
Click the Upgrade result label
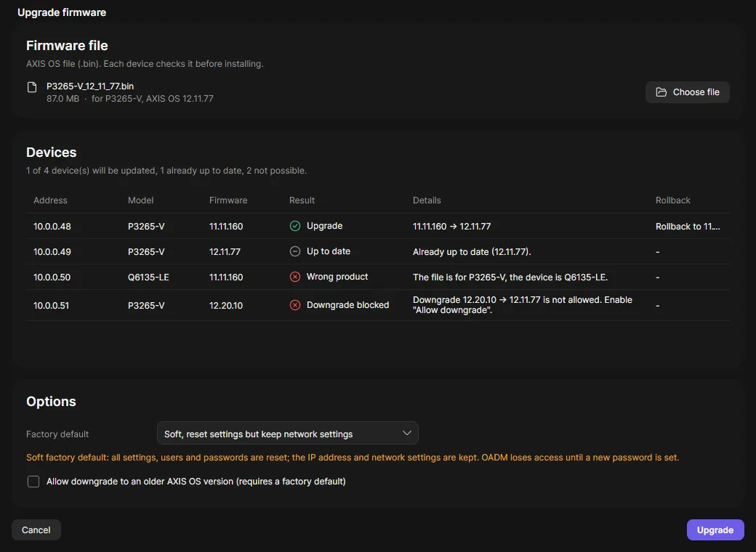point(324,226)
